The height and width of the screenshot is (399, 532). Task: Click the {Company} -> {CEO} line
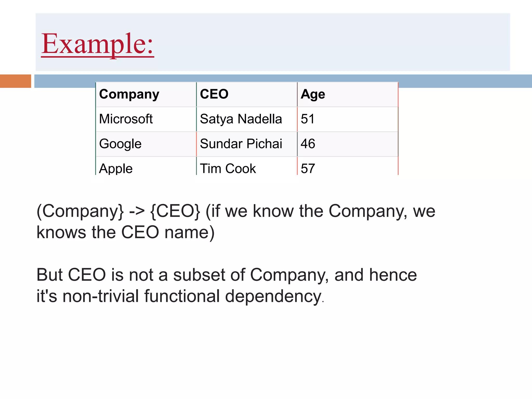point(236,211)
